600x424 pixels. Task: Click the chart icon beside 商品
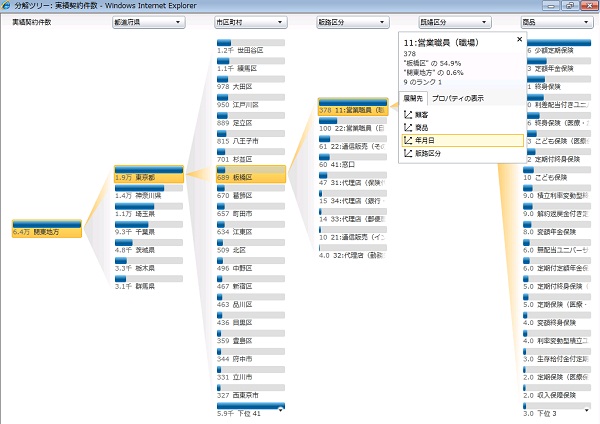click(408, 127)
